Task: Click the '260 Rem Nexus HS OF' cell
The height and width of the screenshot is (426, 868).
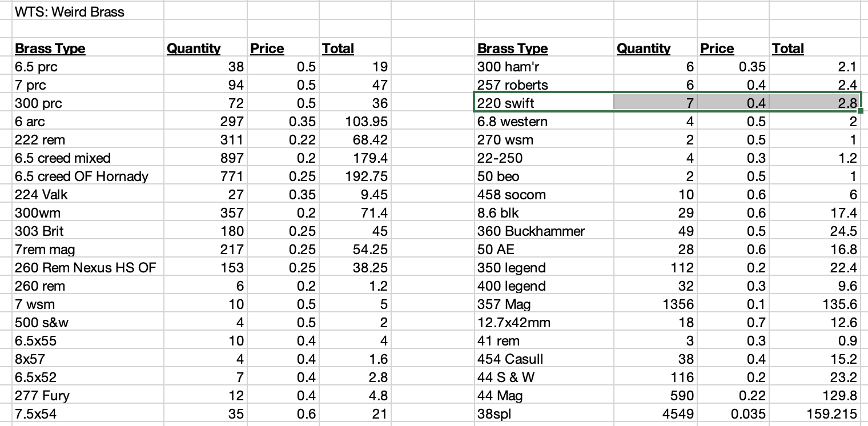Action: tap(86, 268)
